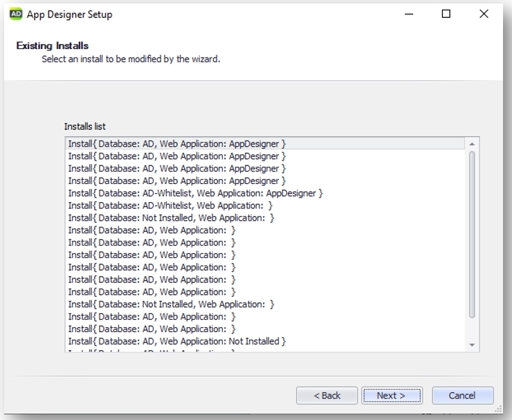The height and width of the screenshot is (420, 512).
Task: Click the installs list scroll-up arrow
Action: click(x=472, y=144)
